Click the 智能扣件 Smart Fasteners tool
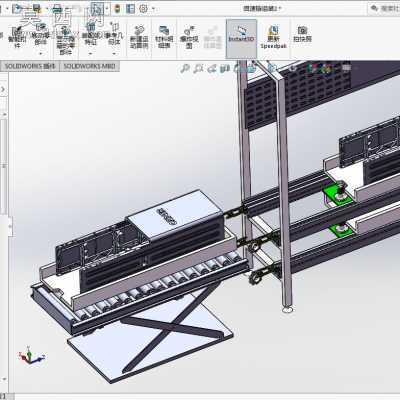This screenshot has width=400, height=400. pyautogui.click(x=17, y=37)
